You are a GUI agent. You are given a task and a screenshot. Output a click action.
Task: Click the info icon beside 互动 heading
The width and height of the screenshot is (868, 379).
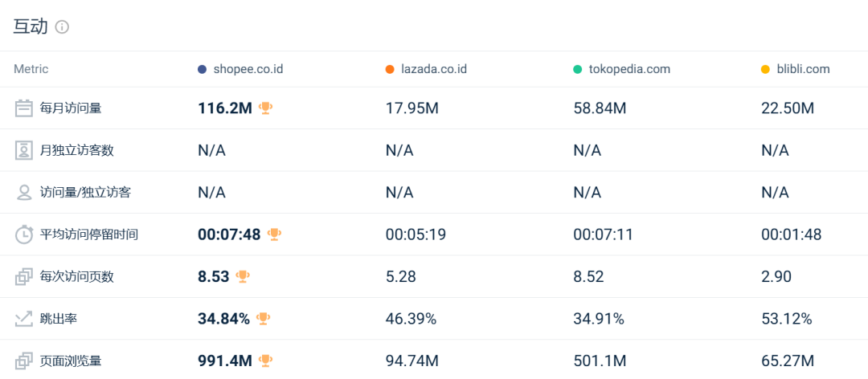[x=63, y=27]
